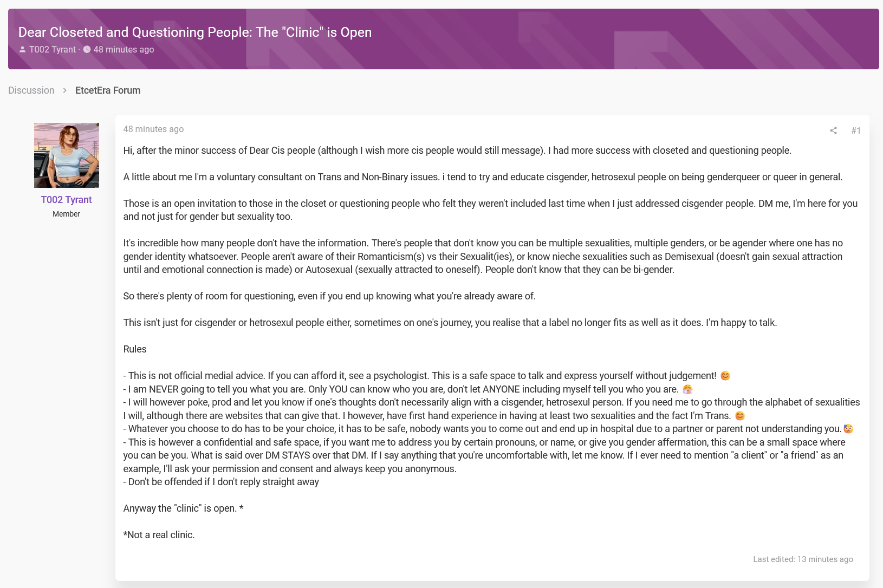The width and height of the screenshot is (883, 588).
Task: Click the T002 Tyrant avatar image
Action: 67,155
